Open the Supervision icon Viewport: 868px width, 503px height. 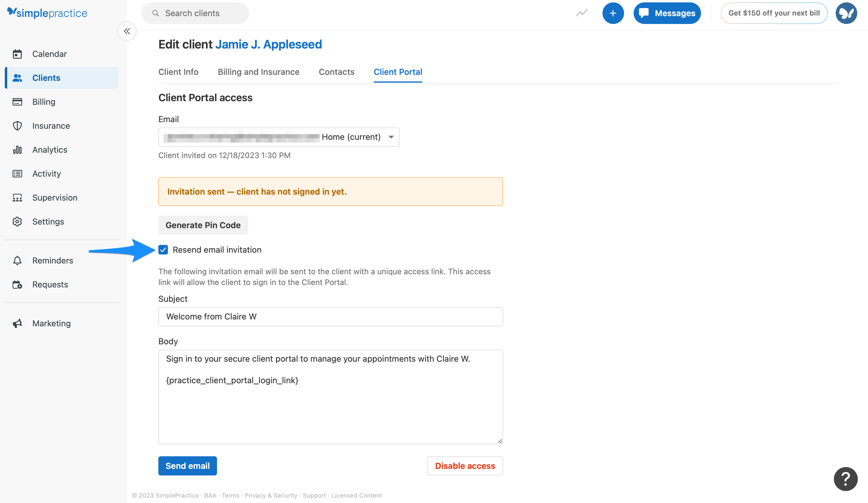click(x=17, y=198)
